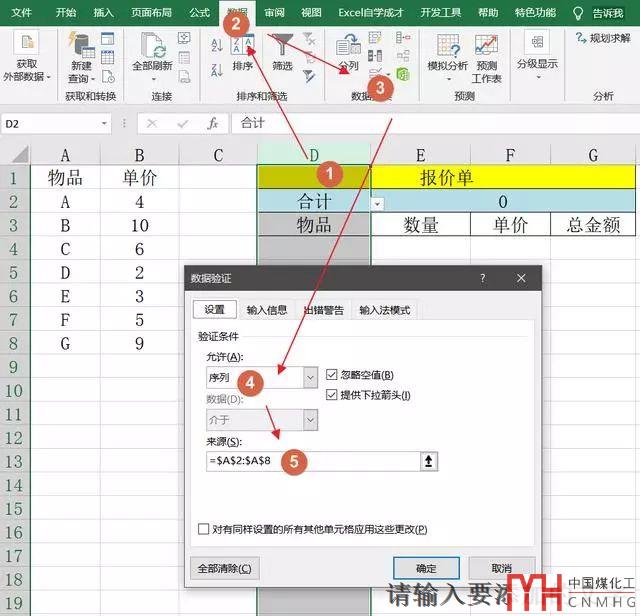Click the in-cell dropdown arrow beside 合计
The image size is (640, 616).
pos(377,203)
